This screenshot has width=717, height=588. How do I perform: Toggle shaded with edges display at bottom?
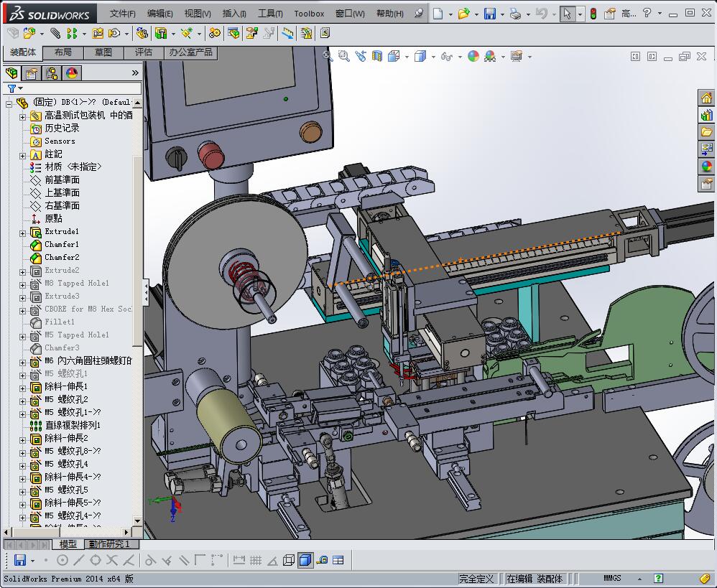[x=305, y=560]
